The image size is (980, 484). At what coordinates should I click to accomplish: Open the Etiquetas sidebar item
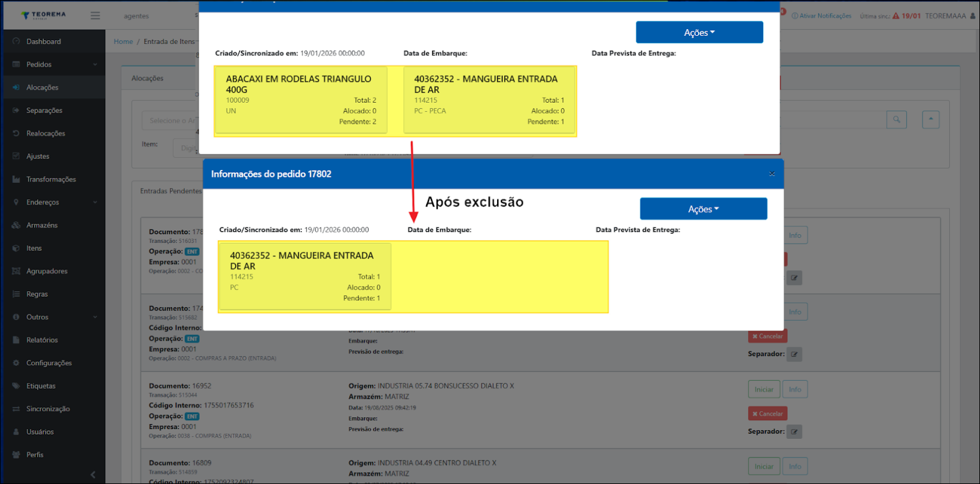click(x=41, y=386)
